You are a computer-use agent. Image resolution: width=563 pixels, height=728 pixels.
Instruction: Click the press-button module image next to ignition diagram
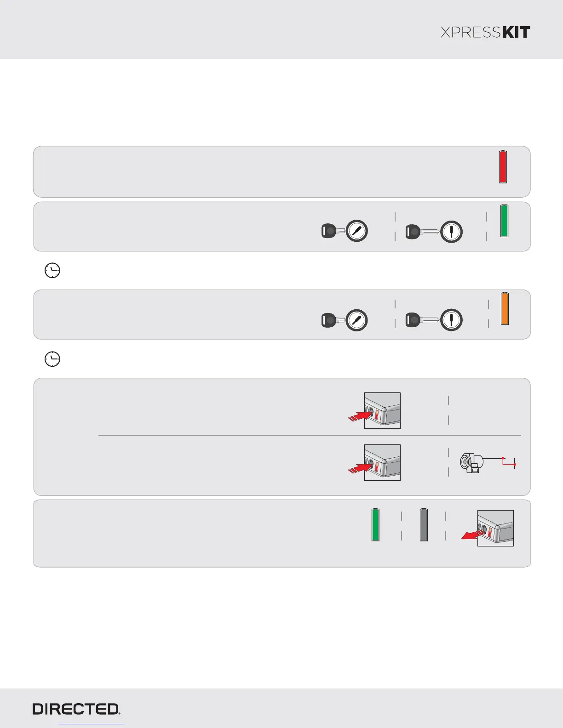pyautogui.click(x=374, y=462)
